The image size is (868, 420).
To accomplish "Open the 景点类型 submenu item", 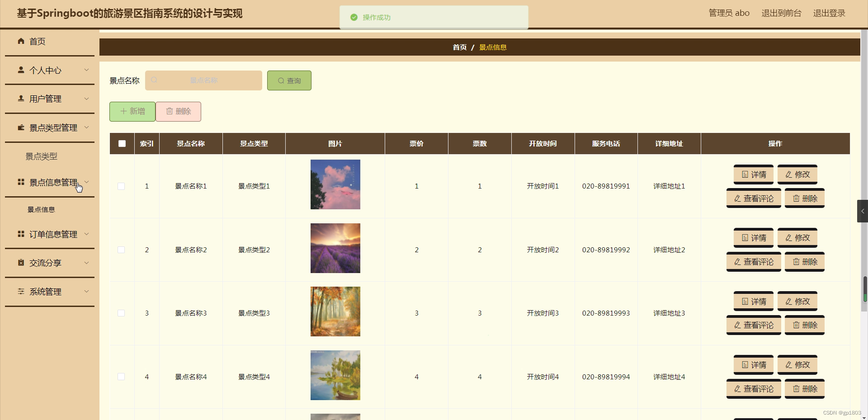I will [42, 156].
